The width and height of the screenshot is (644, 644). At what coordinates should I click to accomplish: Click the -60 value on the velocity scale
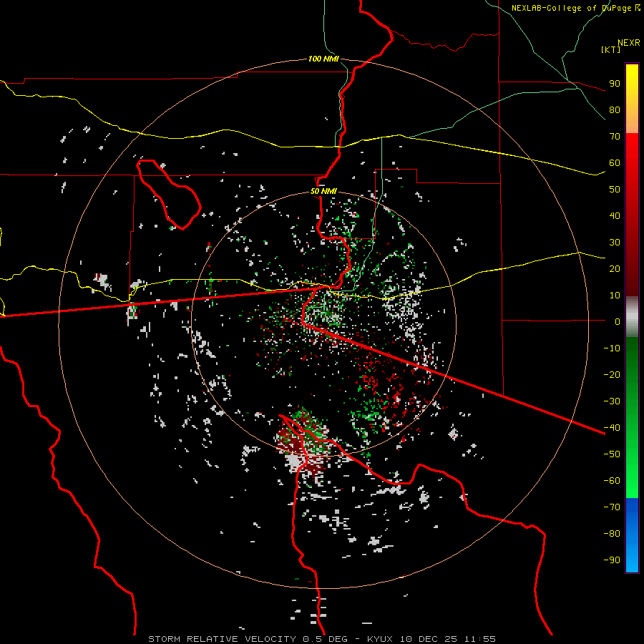[612, 481]
